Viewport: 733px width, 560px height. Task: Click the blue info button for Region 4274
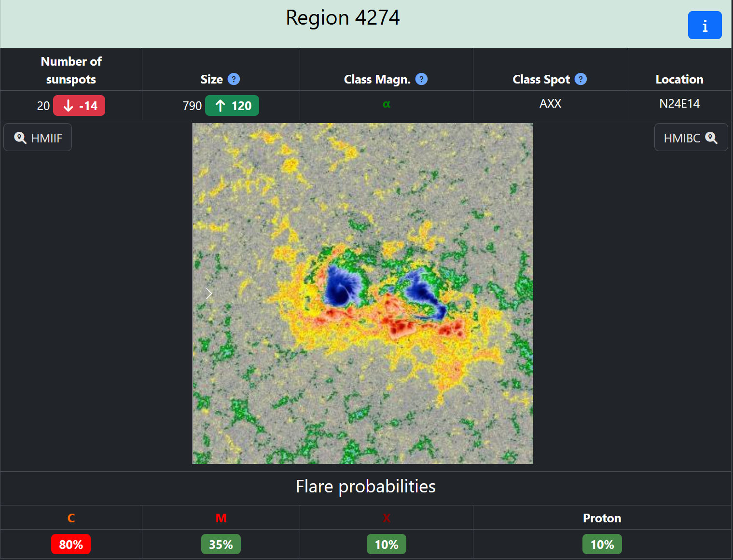[705, 25]
